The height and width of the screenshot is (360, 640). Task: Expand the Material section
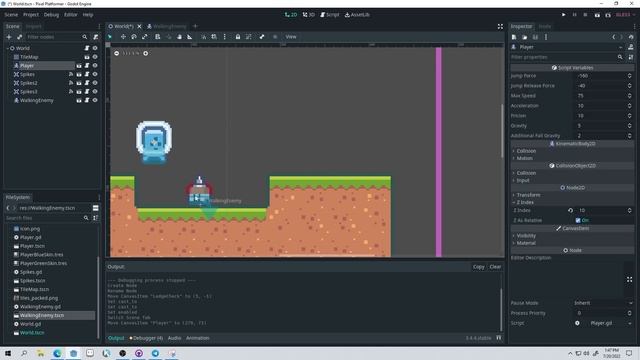[x=572, y=243]
